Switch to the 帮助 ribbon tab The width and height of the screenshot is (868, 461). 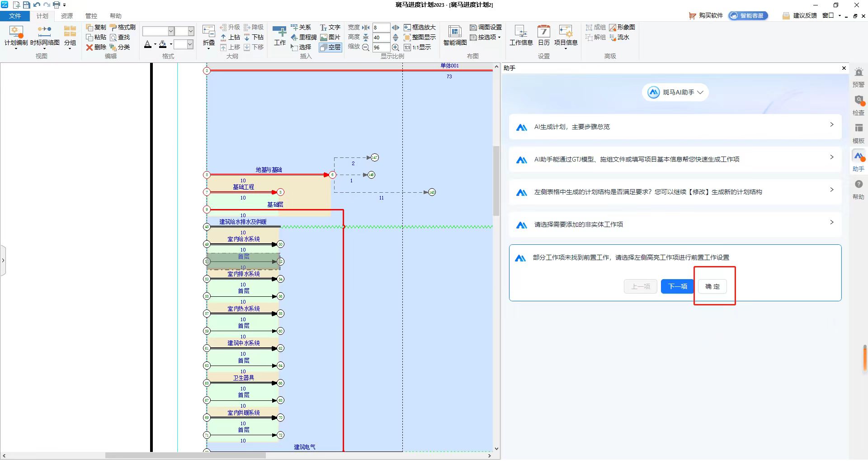click(x=116, y=16)
